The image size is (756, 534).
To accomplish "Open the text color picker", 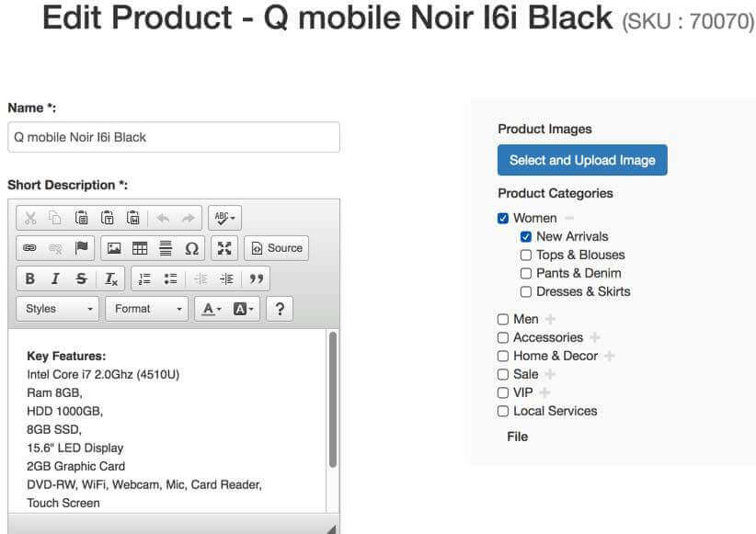I will coord(212,309).
